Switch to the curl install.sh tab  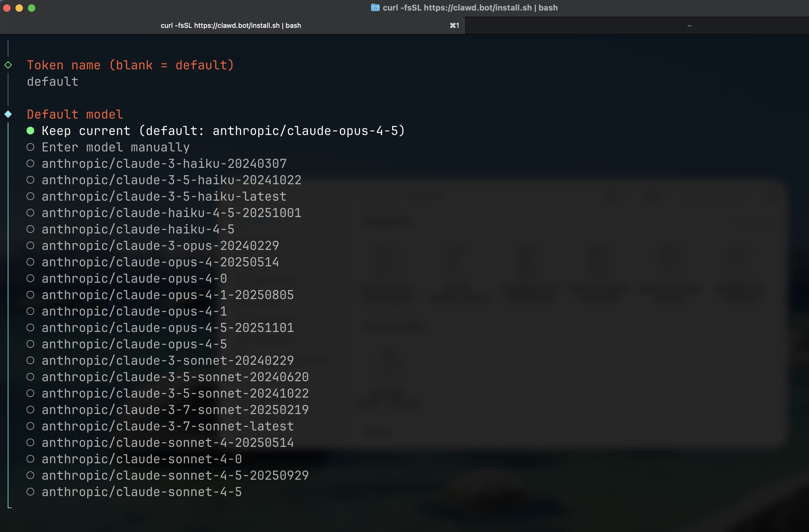(231, 25)
